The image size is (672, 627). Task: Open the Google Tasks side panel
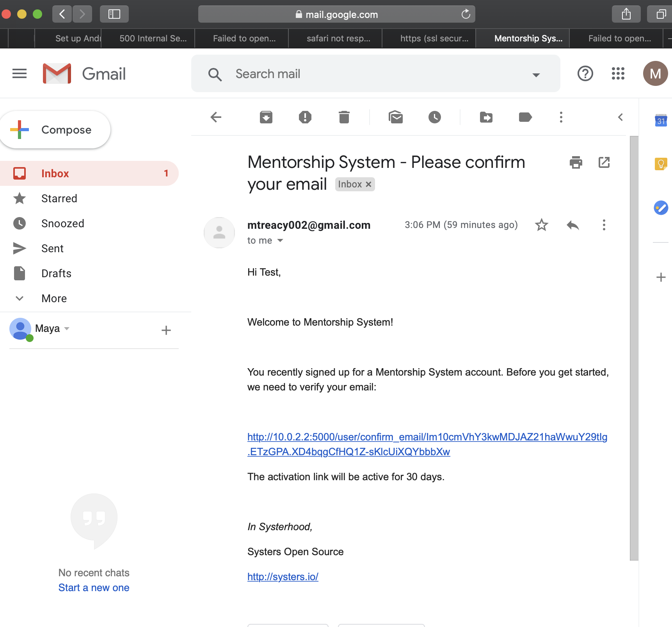click(x=661, y=208)
